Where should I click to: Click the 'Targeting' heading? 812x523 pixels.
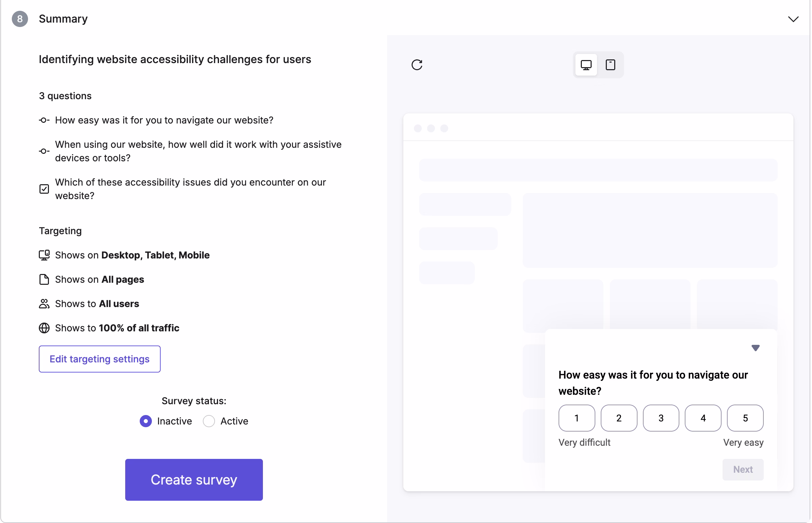[x=60, y=231]
